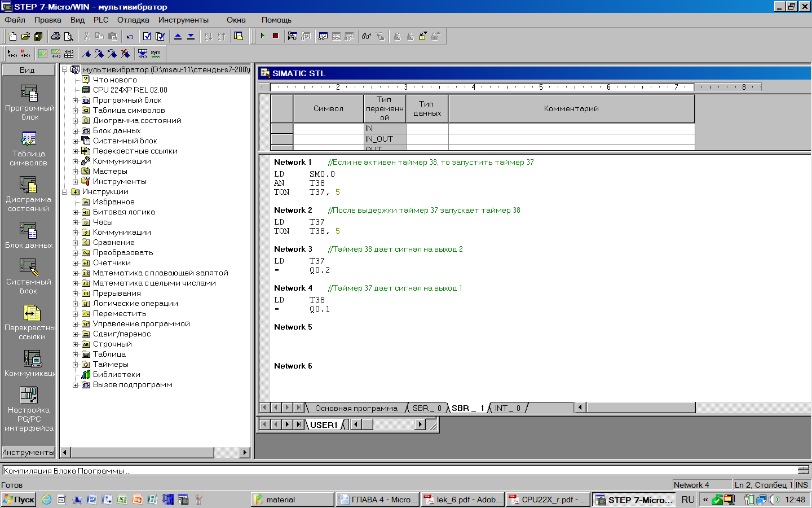812x508 pixels.
Task: Select the CPU 224XP REL 02.00 tree item
Action: coord(130,90)
